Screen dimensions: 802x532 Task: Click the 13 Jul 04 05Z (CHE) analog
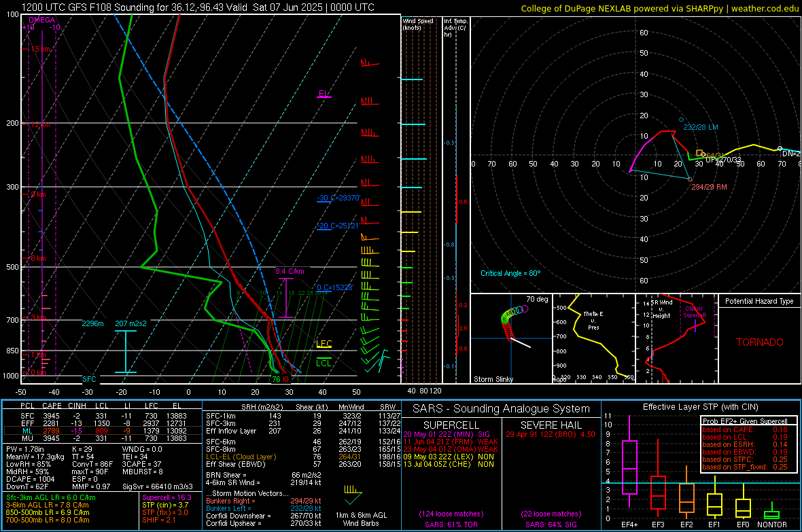tap(449, 464)
